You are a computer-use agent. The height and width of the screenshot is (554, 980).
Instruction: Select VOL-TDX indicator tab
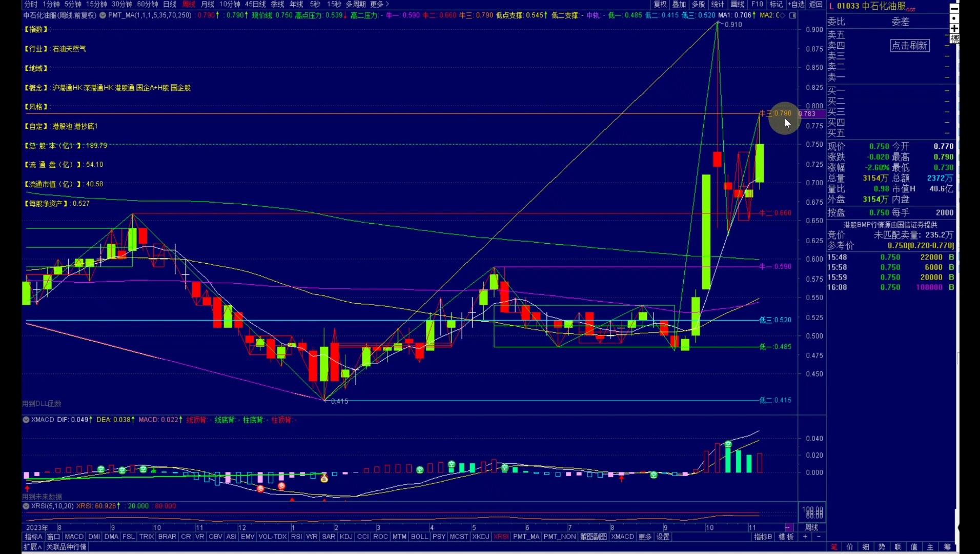click(273, 537)
